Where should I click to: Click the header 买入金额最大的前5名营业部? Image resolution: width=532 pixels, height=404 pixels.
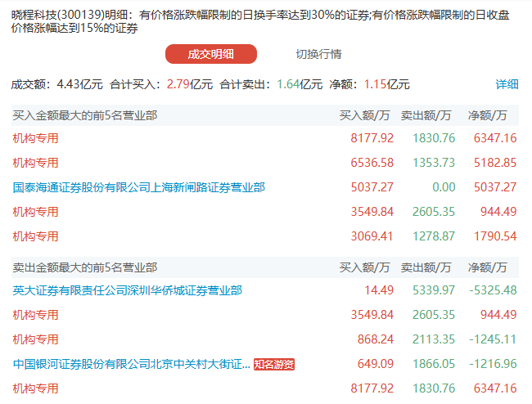point(85,115)
